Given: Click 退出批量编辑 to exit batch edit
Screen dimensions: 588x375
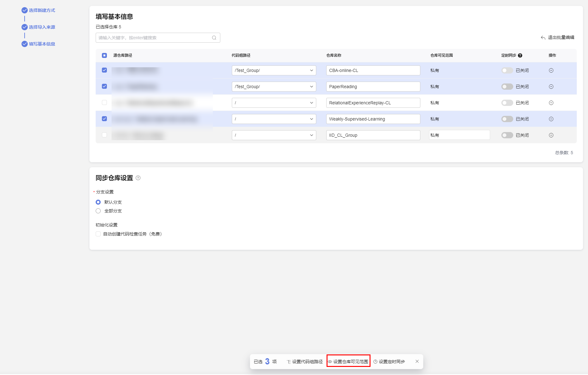Looking at the screenshot, I should [x=557, y=37].
